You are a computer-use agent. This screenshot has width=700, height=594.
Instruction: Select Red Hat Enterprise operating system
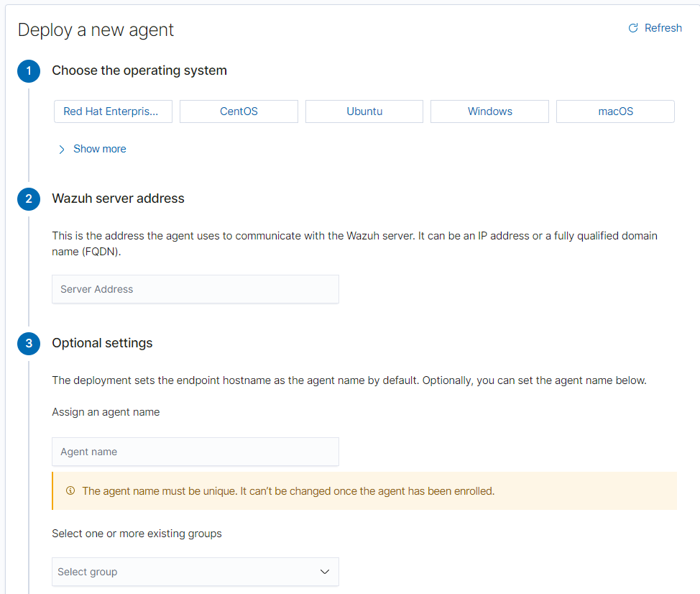pos(113,111)
